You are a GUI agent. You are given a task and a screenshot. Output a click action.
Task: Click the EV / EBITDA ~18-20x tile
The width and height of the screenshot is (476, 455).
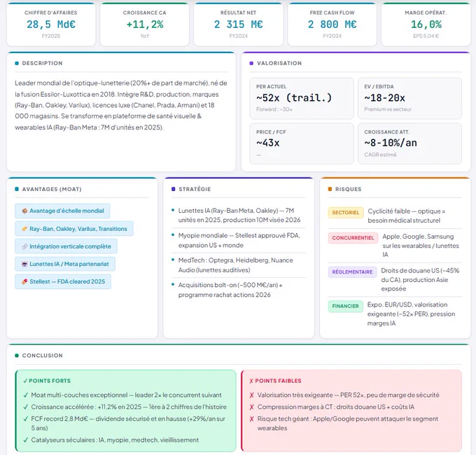[409, 98]
